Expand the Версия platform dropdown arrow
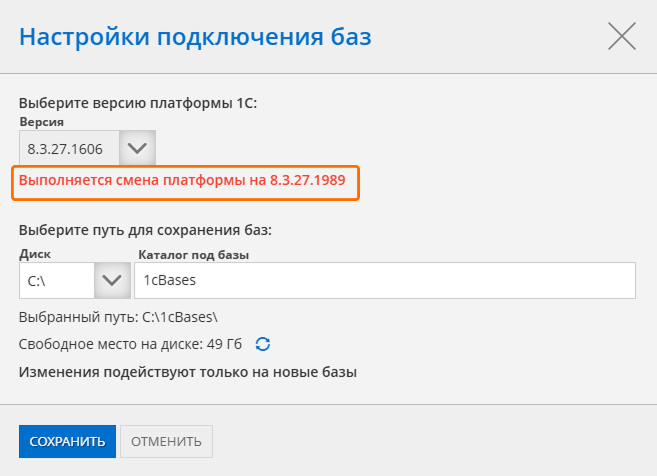This screenshot has width=657, height=476. coord(137,149)
